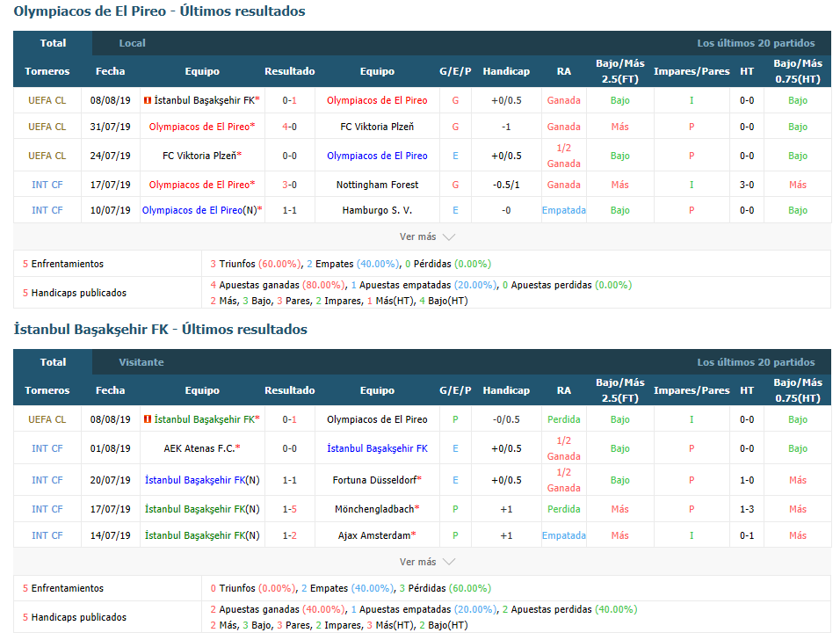Click İstanbul Başakşehir FK - Últimos resultados heading
The width and height of the screenshot is (840, 640).
[160, 330]
